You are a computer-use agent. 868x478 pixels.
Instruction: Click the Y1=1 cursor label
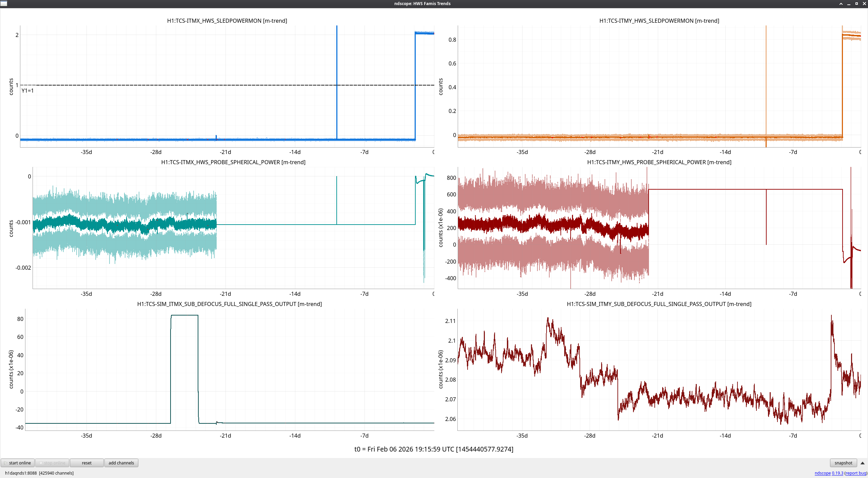pyautogui.click(x=27, y=91)
